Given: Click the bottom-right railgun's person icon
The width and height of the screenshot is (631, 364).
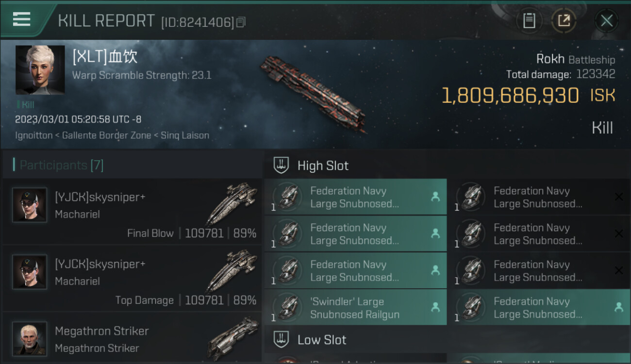Looking at the screenshot, I should pos(618,307).
